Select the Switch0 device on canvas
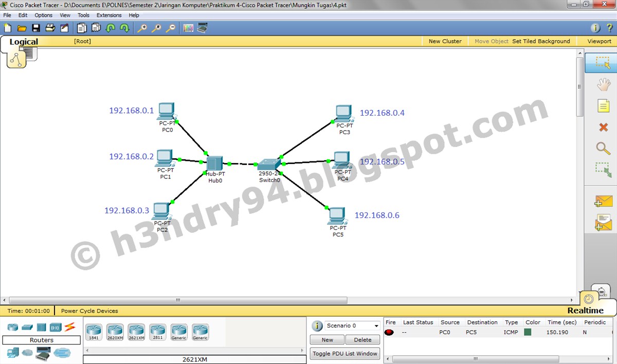Viewport: 617px width, 364px height. [x=269, y=163]
